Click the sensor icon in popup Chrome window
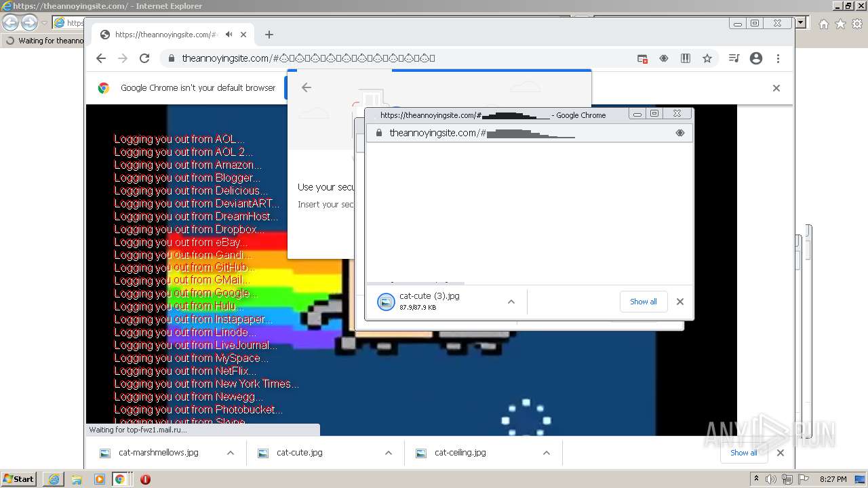The height and width of the screenshot is (488, 868). (x=679, y=133)
